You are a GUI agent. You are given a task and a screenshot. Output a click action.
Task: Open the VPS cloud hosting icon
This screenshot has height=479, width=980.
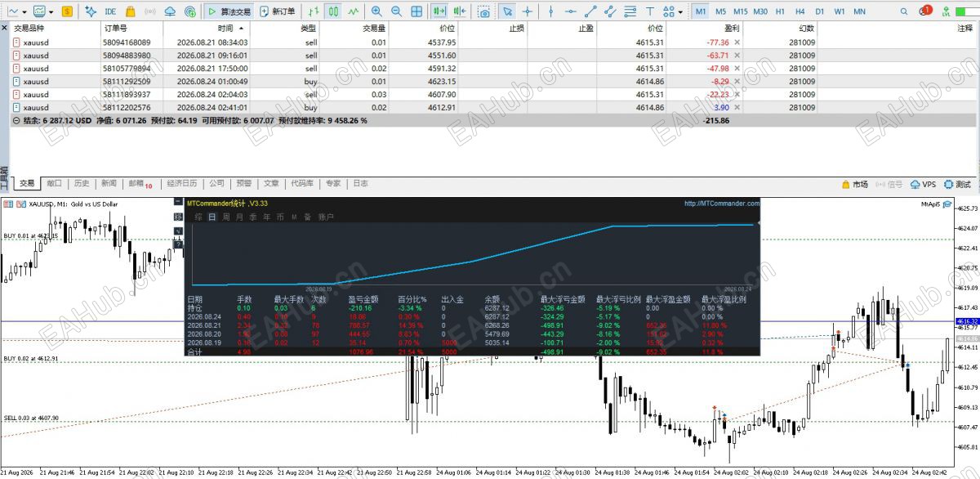pyautogui.click(x=170, y=12)
